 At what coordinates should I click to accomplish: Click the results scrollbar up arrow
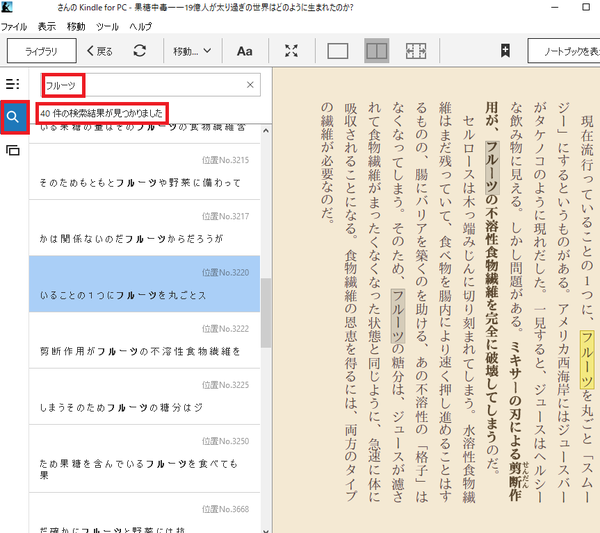click(266, 131)
